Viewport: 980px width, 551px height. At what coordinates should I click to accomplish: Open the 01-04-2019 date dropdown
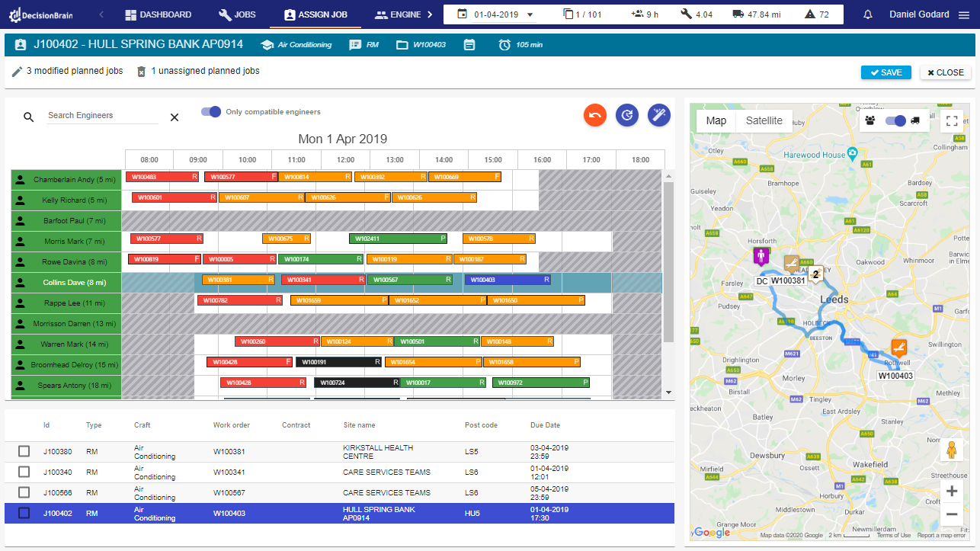tap(530, 14)
